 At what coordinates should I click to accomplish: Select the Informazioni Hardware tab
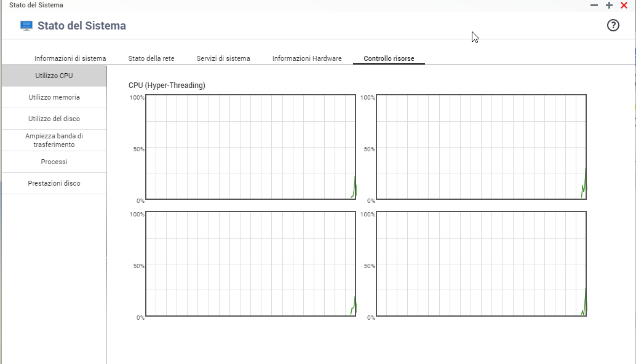coord(307,58)
